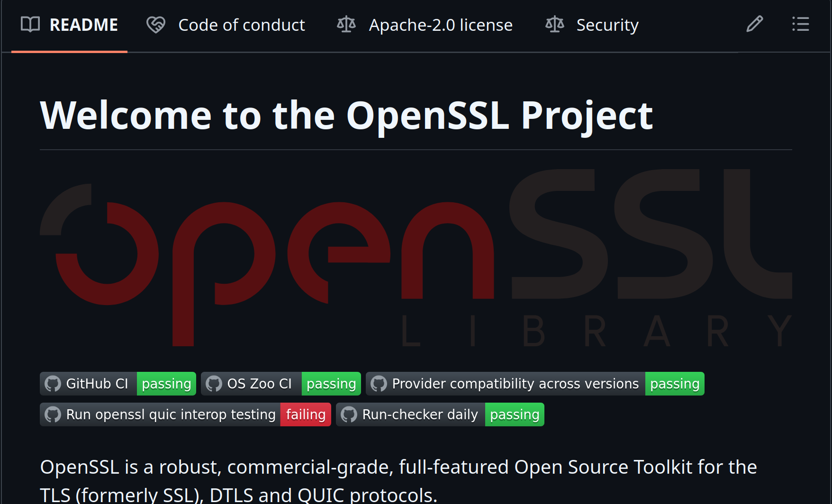Open the outline list icon
832x504 pixels.
801,24
